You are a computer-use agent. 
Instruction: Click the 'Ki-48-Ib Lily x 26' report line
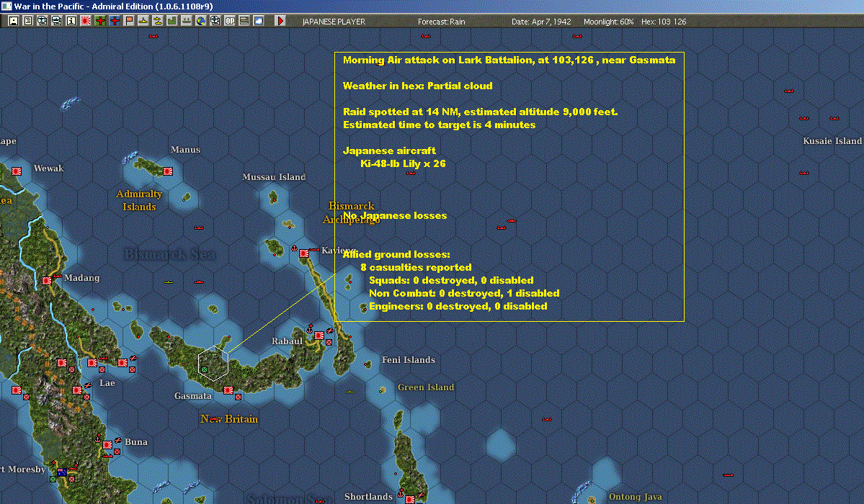pos(403,163)
